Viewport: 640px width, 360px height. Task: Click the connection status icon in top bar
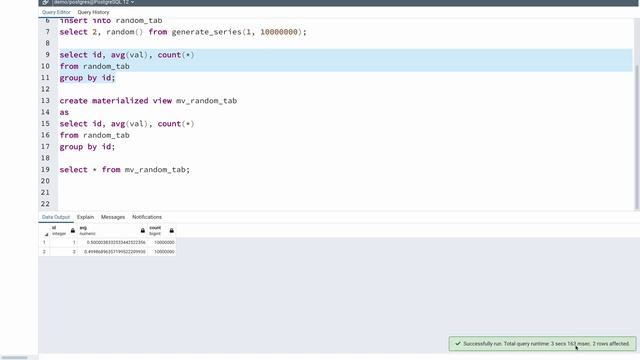point(45,2)
